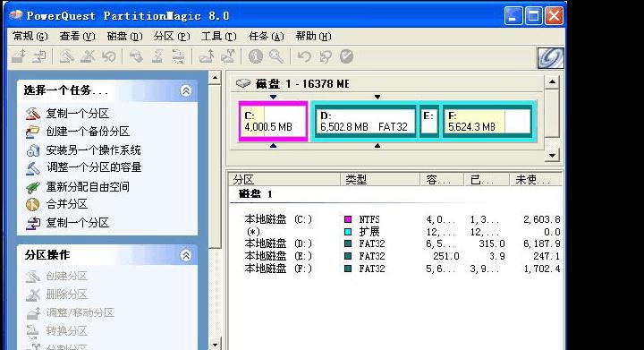Click the 类型 column header

[x=380, y=180]
